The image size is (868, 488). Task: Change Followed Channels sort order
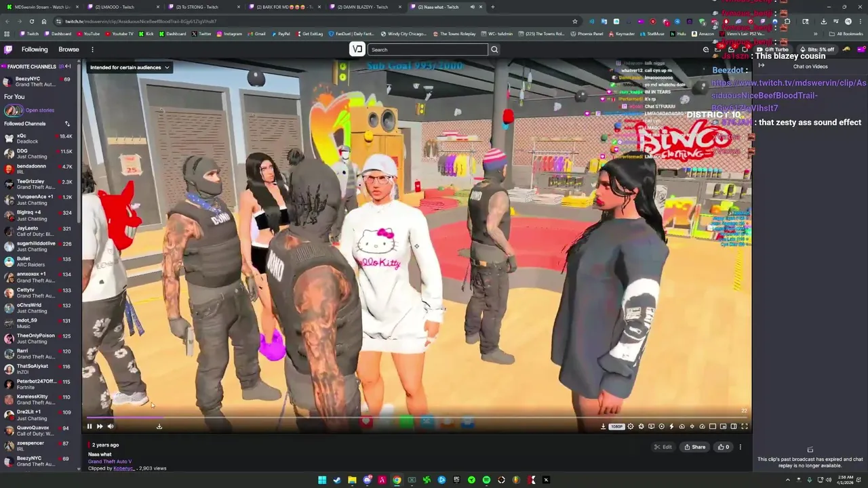[x=67, y=123]
